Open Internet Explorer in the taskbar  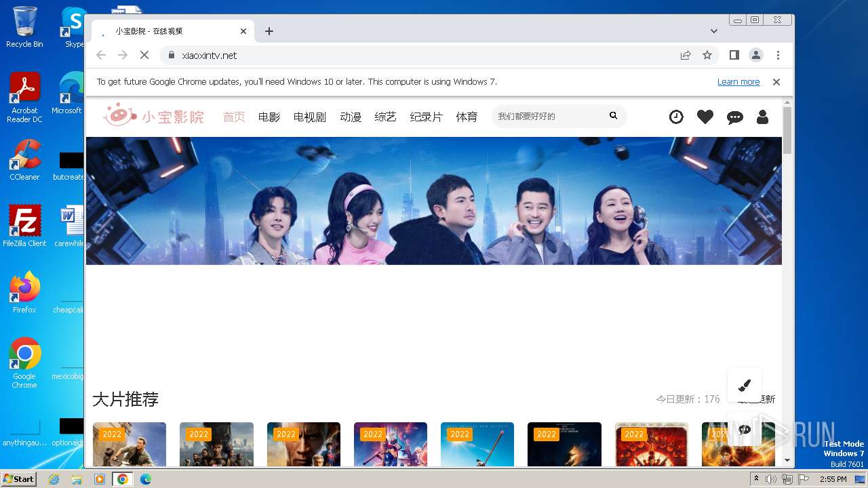click(54, 479)
